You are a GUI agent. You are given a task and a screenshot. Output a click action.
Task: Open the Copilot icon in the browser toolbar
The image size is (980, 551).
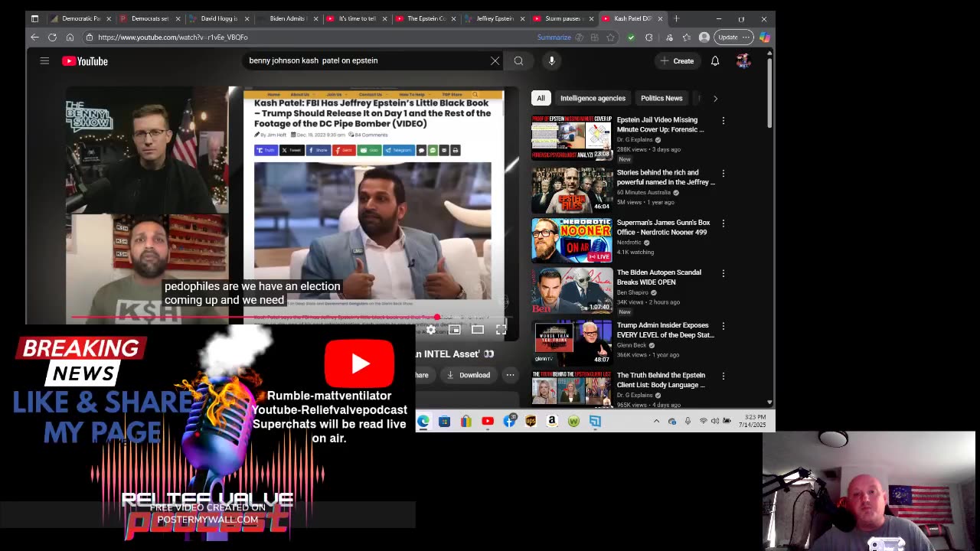click(764, 37)
